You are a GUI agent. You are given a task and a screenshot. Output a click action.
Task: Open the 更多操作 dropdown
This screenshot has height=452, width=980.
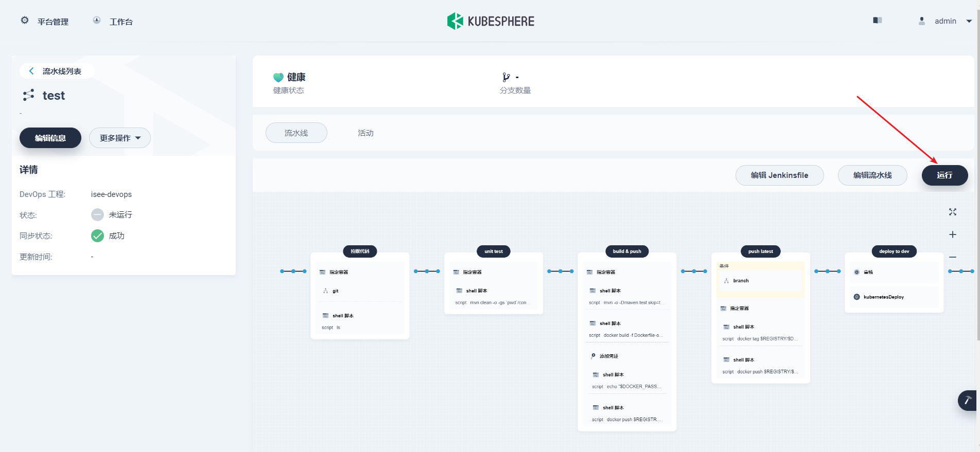(x=120, y=138)
